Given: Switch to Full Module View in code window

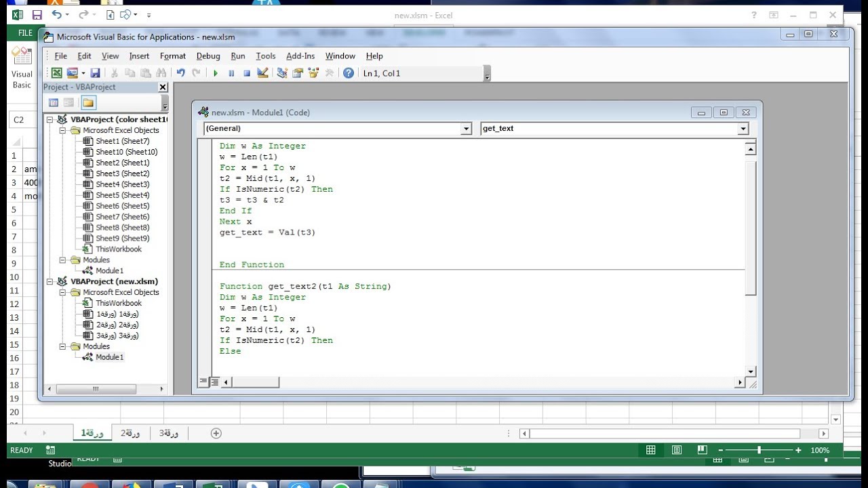Looking at the screenshot, I should pos(214,382).
